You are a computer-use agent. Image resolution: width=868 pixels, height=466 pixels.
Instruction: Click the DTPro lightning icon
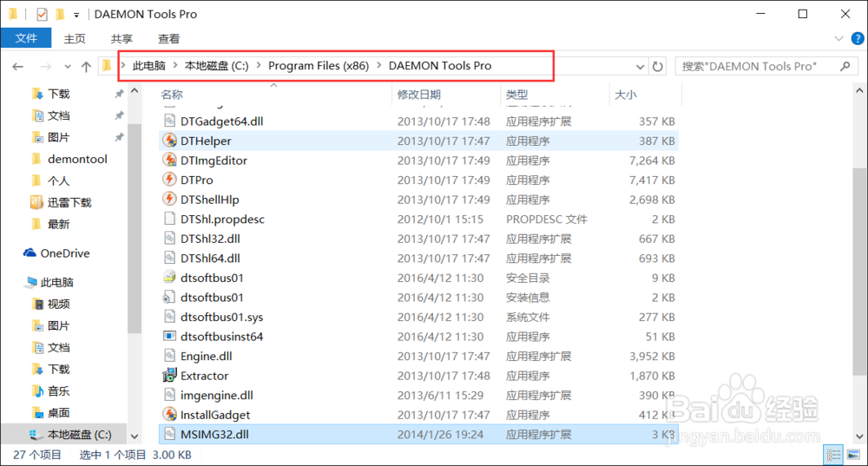point(169,180)
